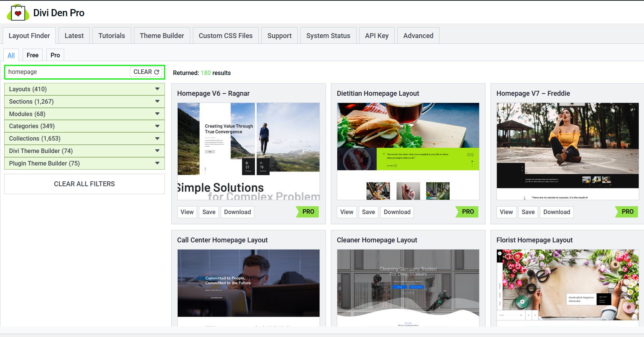The image size is (644, 337).
Task: View the Dietitian Homepage Layout
Action: 347,212
